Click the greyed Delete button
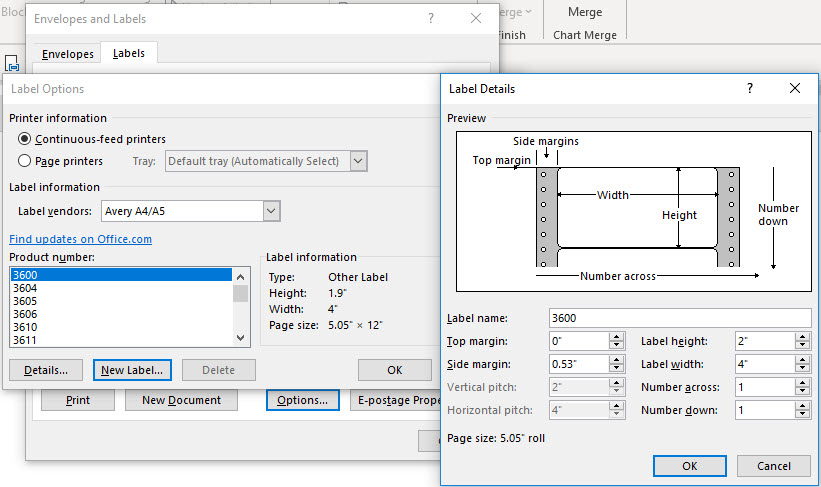 coord(219,370)
